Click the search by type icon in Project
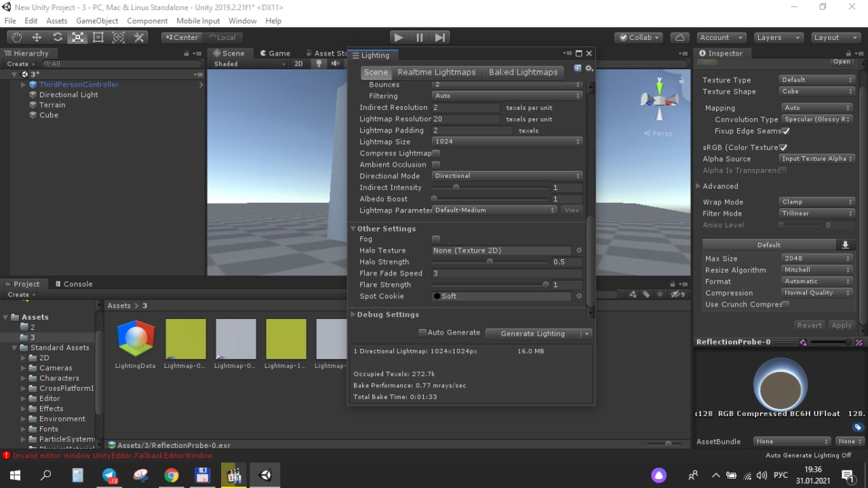The width and height of the screenshot is (868, 488). coord(633,295)
